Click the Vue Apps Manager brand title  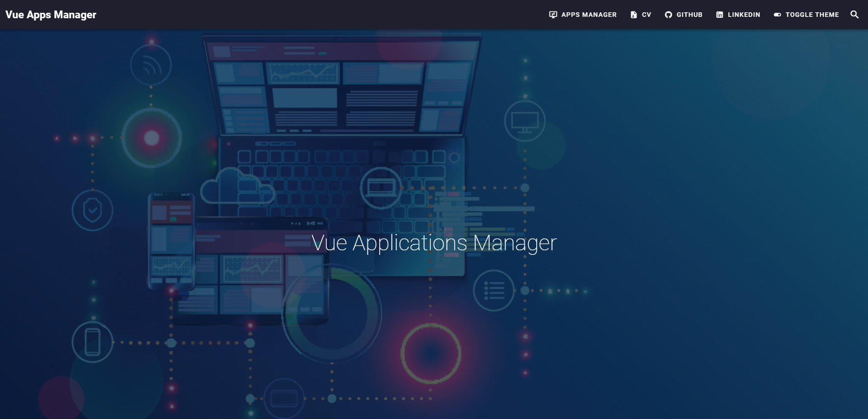click(x=51, y=15)
